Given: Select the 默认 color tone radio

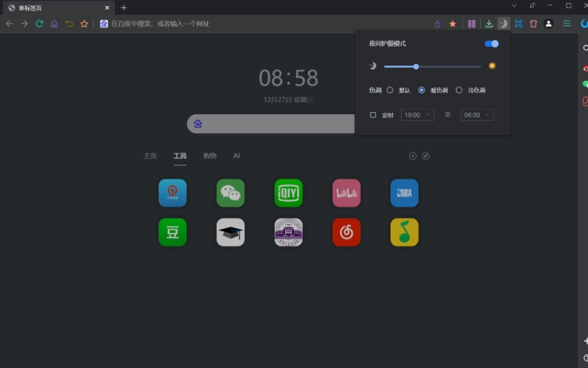Looking at the screenshot, I should click(x=390, y=91).
